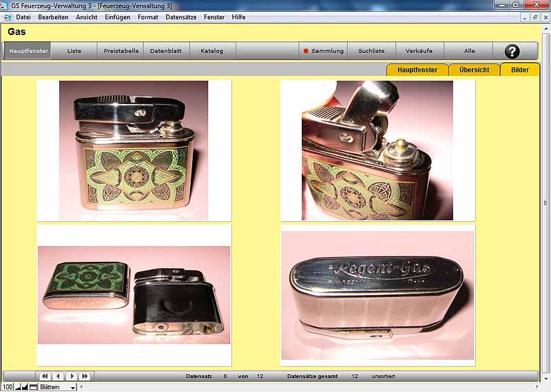Go to the previous record
This screenshot has width=551, height=392.
[59, 376]
